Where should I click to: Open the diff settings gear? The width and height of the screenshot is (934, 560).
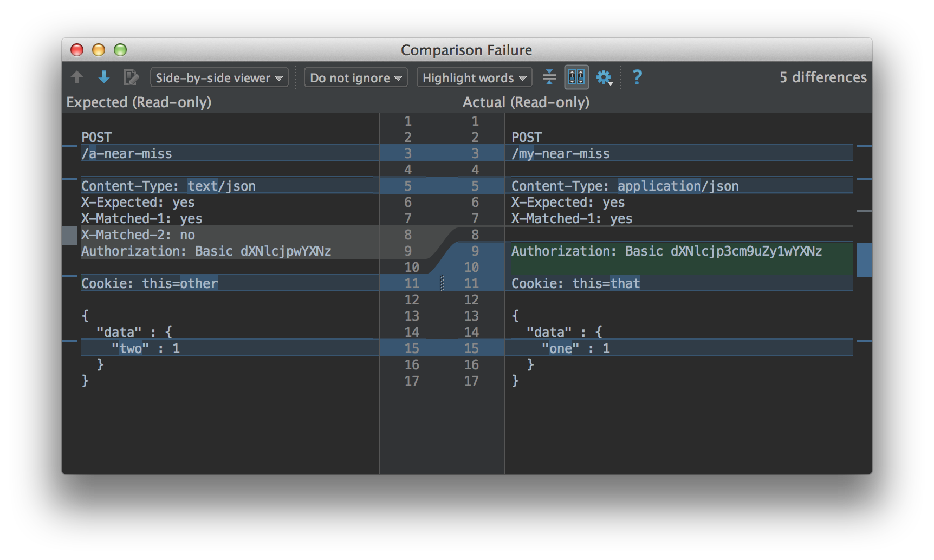point(604,77)
